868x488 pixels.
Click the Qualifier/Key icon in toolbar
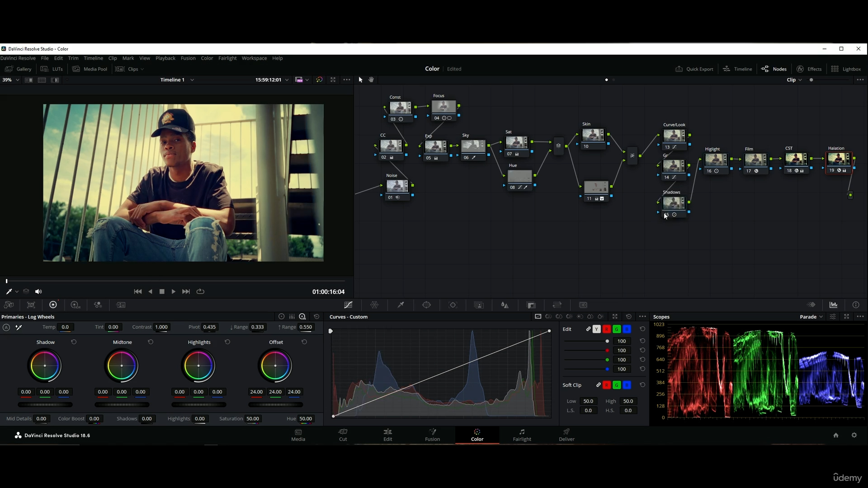(x=401, y=305)
